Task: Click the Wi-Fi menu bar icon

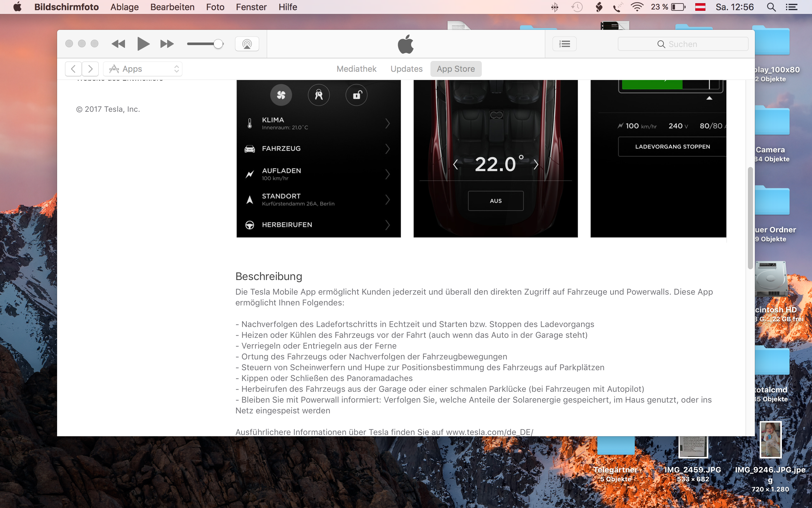Action: [637, 7]
